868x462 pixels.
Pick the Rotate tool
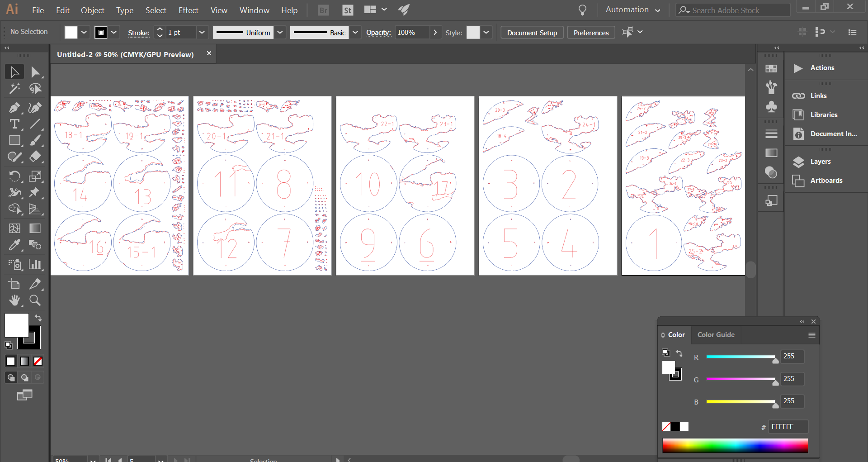14,176
